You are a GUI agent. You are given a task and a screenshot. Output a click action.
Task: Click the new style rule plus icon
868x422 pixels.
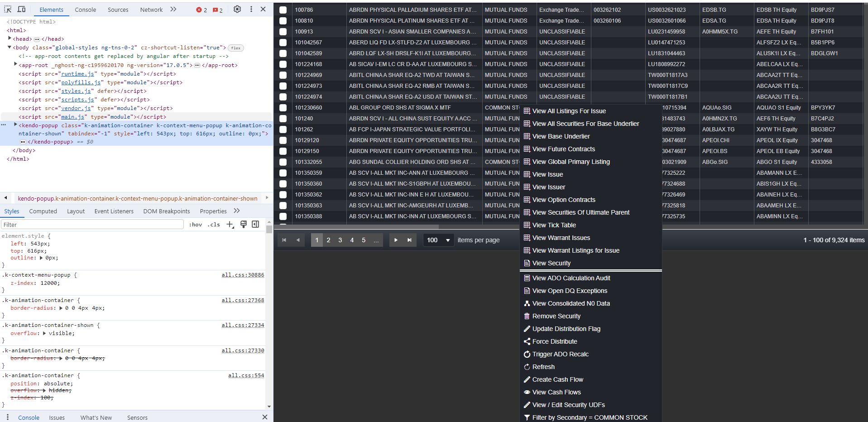pyautogui.click(x=230, y=225)
